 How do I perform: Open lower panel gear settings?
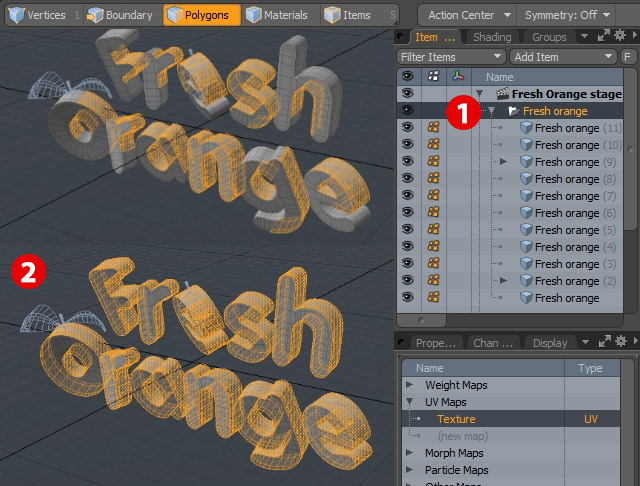pyautogui.click(x=621, y=341)
